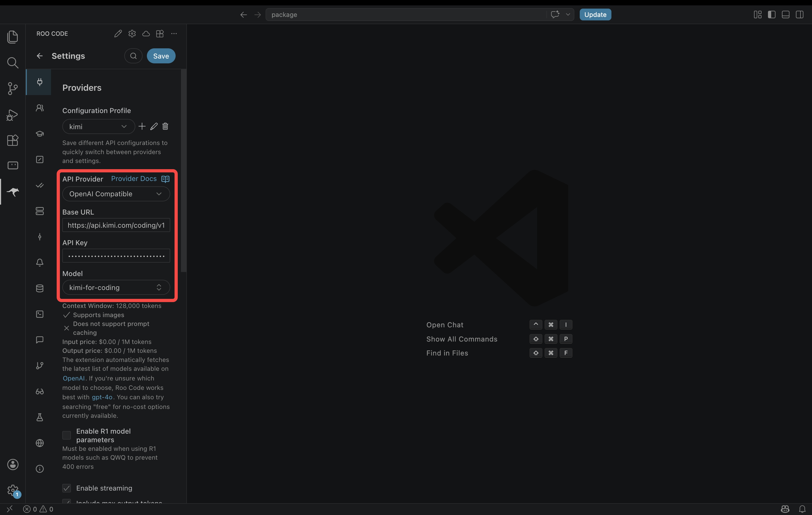Open the OpenAI Compatible provider dropdown
The width and height of the screenshot is (812, 515).
pyautogui.click(x=116, y=194)
